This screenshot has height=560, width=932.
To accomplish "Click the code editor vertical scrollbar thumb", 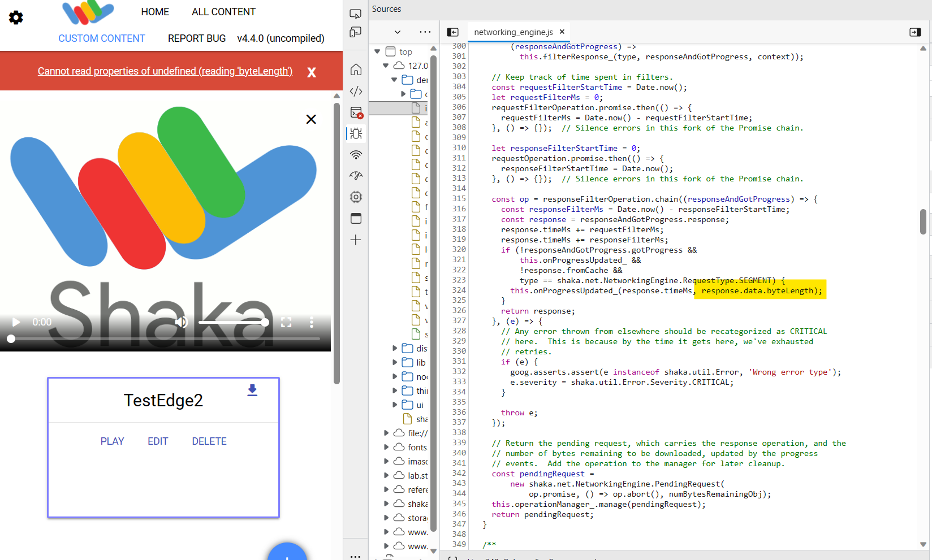I will click(x=923, y=222).
